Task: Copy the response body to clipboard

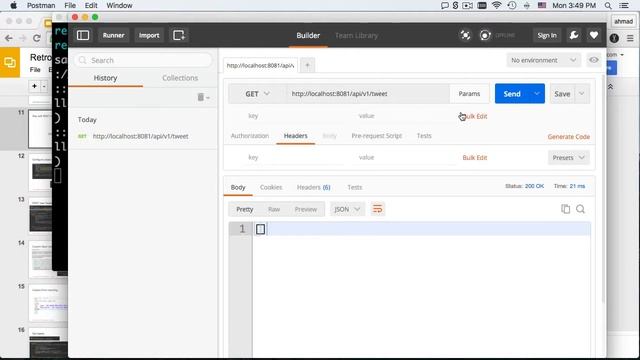Action: click(565, 209)
